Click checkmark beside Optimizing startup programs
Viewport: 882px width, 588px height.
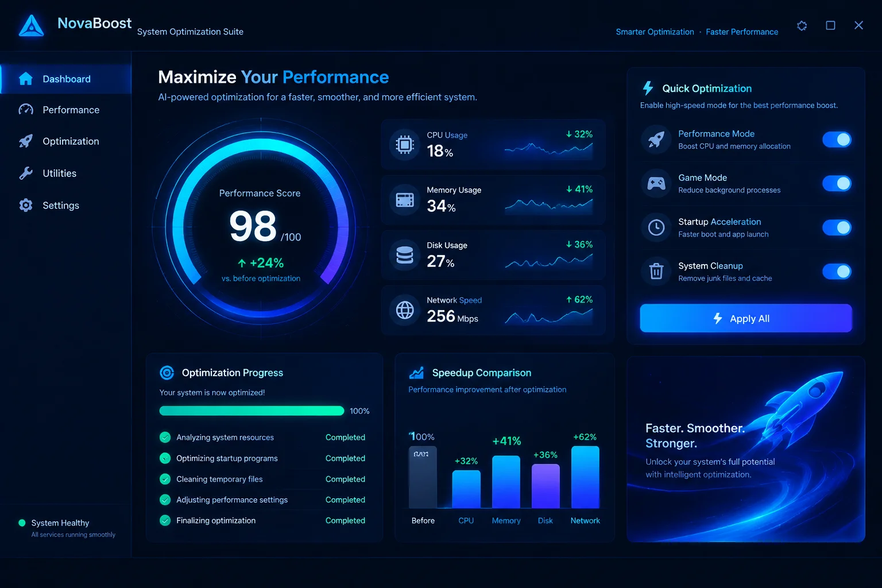[165, 458]
